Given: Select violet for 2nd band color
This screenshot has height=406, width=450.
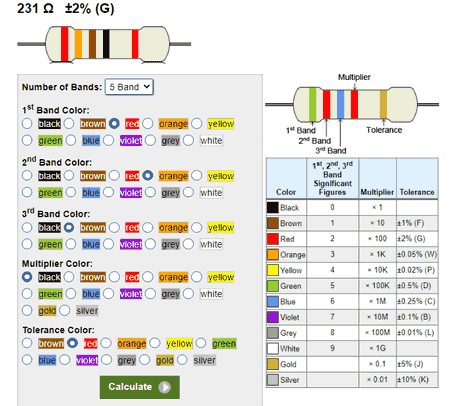Looking at the screenshot, I should coord(108,192).
